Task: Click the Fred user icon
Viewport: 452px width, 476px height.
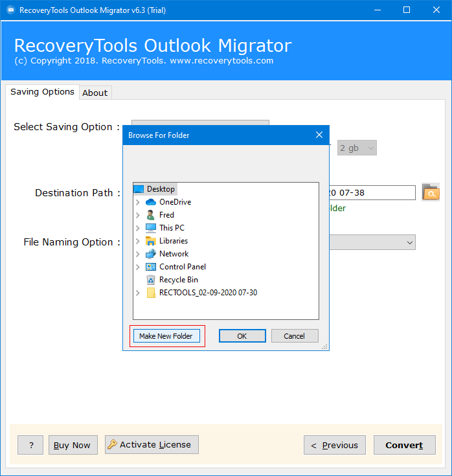Action: (x=150, y=215)
